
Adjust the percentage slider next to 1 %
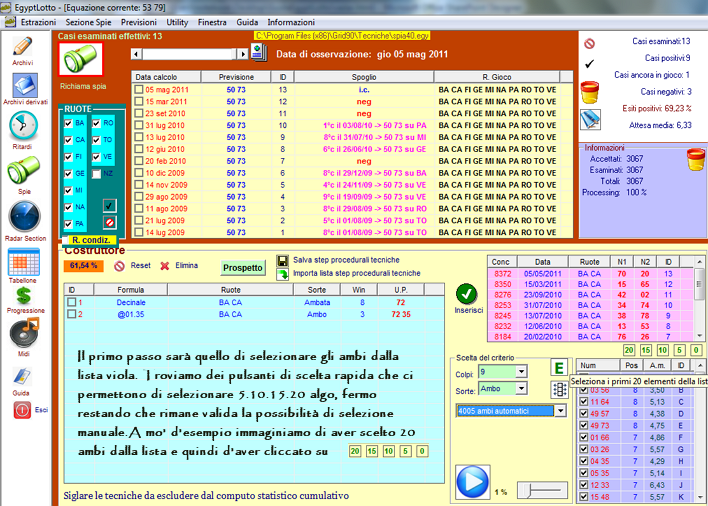pyautogui.click(x=542, y=490)
